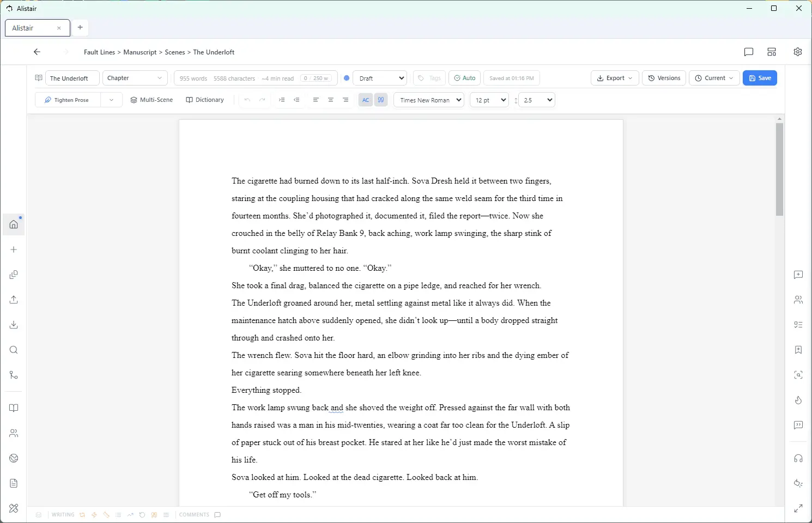Image resolution: width=812 pixels, height=523 pixels.
Task: Click the add bookmark icon in right sidebar
Action: (798, 350)
